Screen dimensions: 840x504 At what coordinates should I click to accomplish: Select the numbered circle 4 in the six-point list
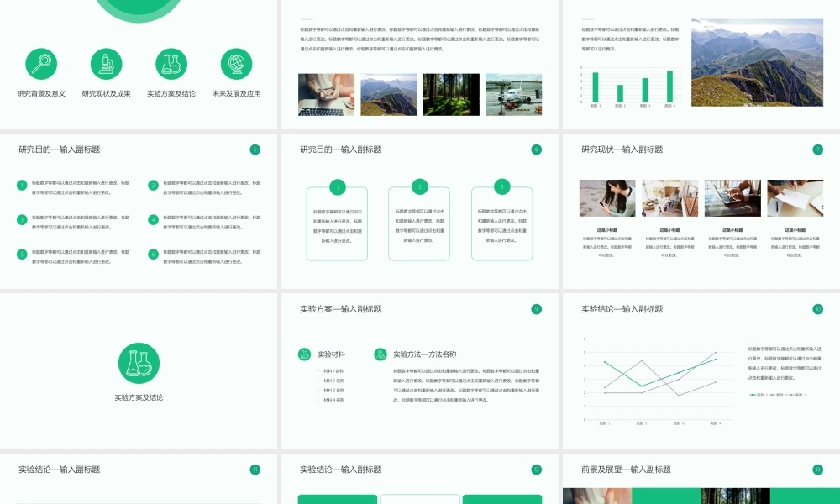(153, 220)
